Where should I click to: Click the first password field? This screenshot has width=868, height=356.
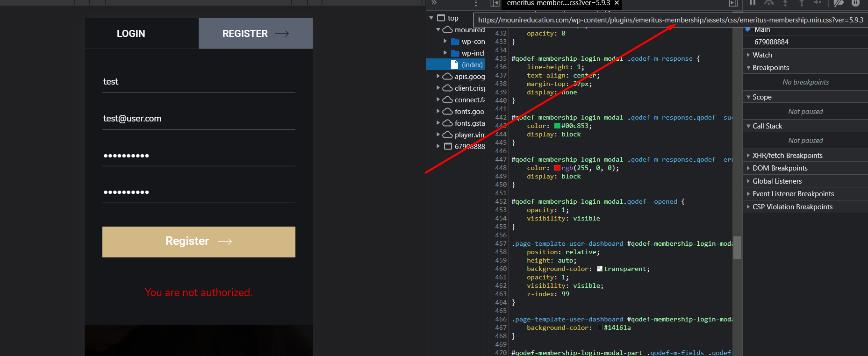click(x=199, y=155)
